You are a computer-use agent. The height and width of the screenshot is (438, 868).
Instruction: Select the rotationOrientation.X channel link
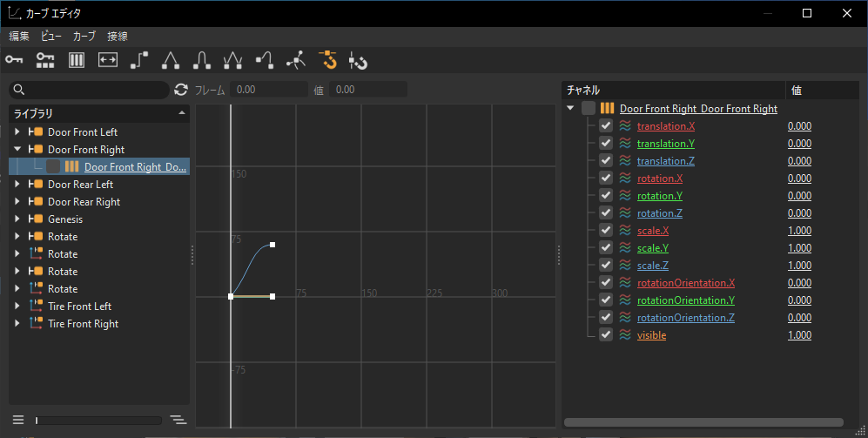pyautogui.click(x=686, y=282)
